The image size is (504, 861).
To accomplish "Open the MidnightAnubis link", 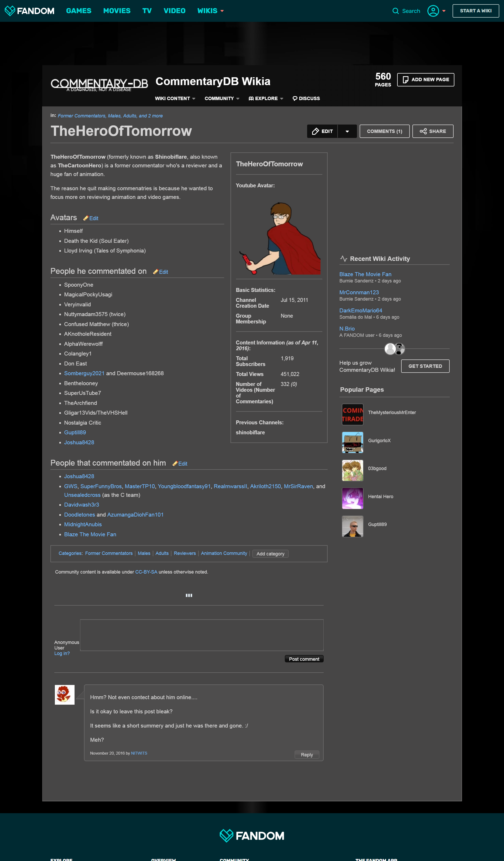I will pos(83,524).
